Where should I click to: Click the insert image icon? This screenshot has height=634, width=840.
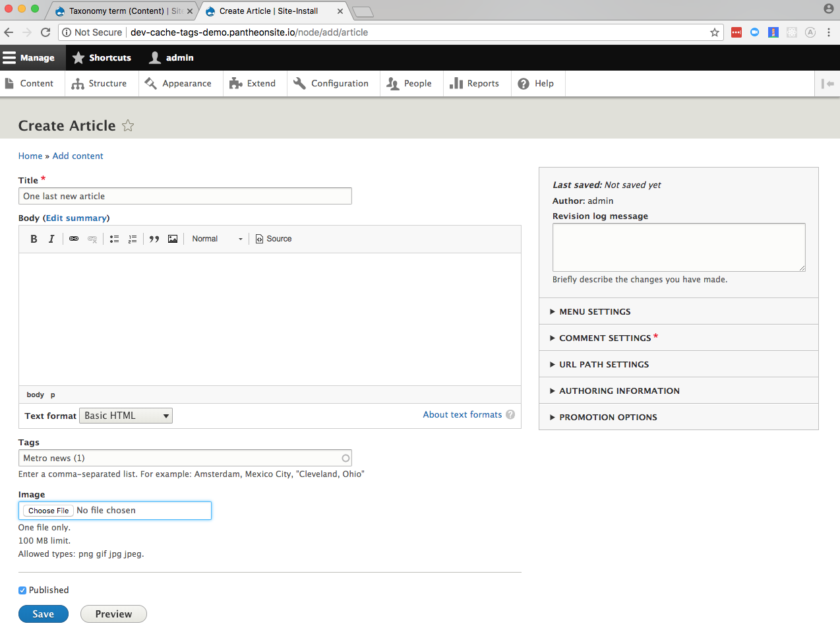(173, 239)
